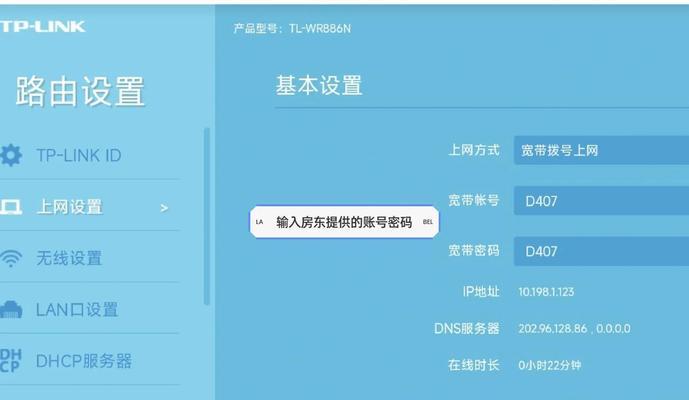
Task: Click the 在线时长 label
Action: pos(474,365)
